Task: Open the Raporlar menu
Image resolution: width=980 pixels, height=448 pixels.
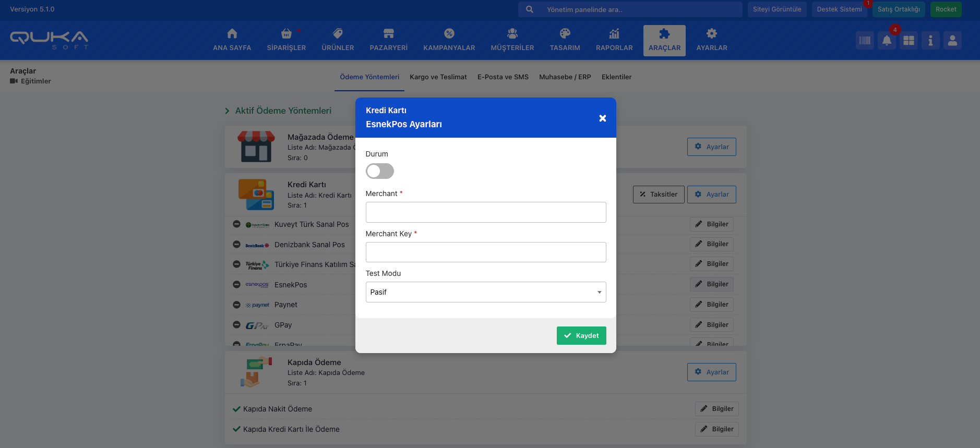Action: [x=614, y=40]
